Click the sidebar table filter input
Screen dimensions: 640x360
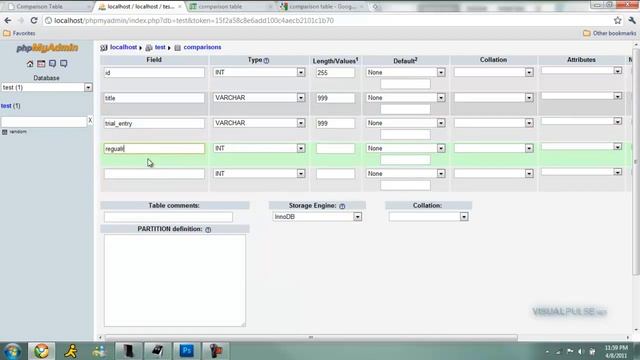pyautogui.click(x=44, y=122)
